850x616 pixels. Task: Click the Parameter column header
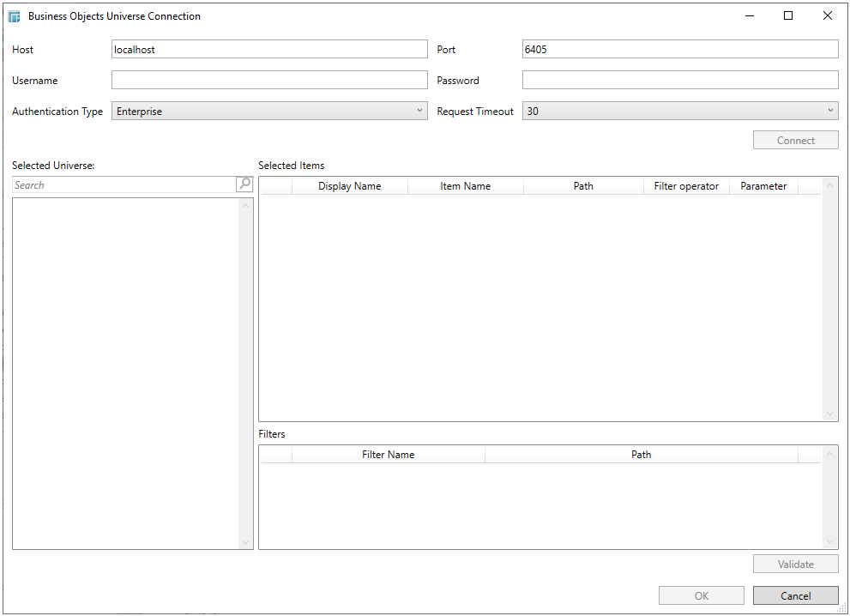[x=763, y=186]
